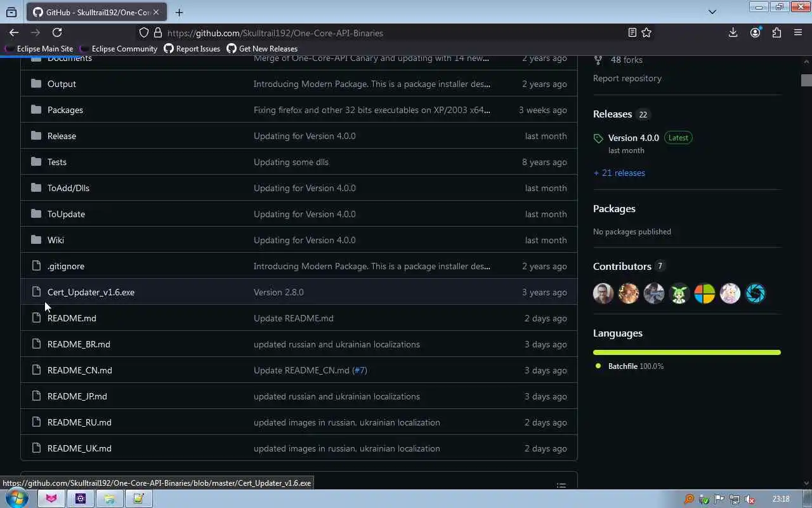The image size is (812, 508).
Task: Open first contributor avatar profile
Action: coord(603,293)
